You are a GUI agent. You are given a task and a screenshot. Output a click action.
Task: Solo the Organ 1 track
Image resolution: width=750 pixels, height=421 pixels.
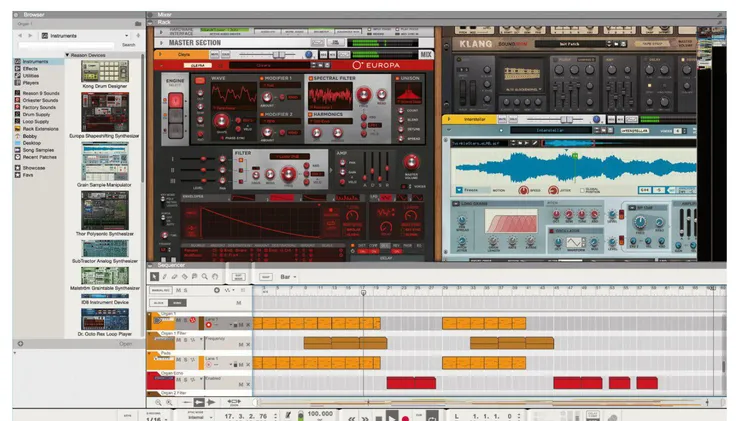coord(186,320)
